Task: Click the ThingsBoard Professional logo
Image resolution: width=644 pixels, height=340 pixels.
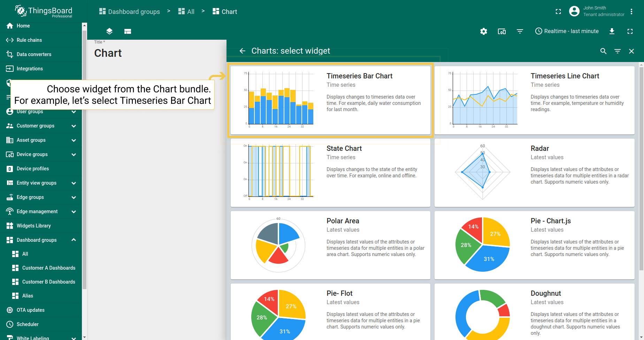Action: [44, 11]
